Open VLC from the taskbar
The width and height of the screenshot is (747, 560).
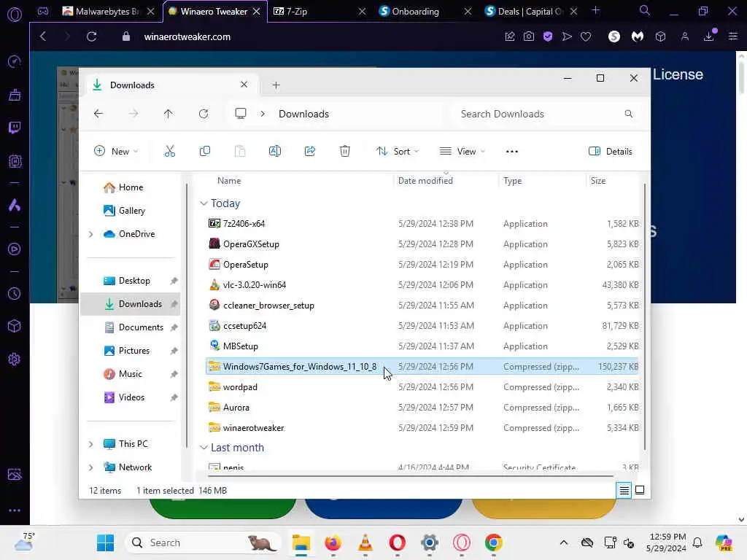[365, 542]
